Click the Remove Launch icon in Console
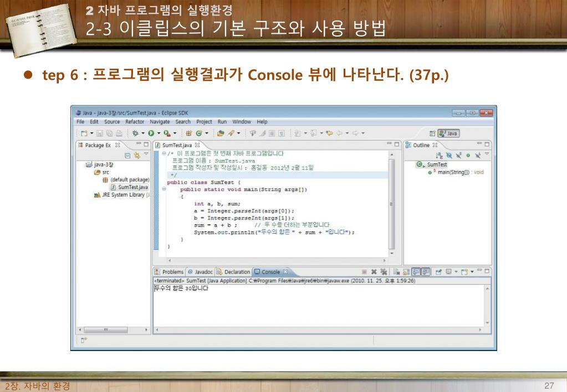Screen dimensions: 567x392 (374, 272)
